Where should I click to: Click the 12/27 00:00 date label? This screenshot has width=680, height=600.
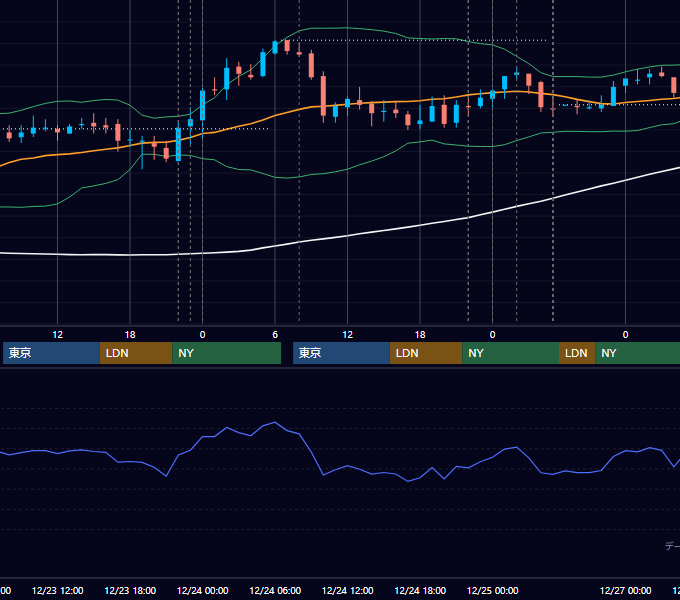point(625,590)
